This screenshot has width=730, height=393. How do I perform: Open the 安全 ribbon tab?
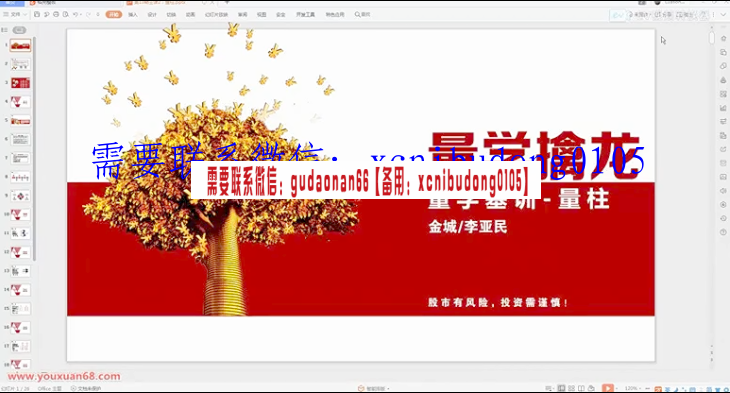(x=281, y=14)
